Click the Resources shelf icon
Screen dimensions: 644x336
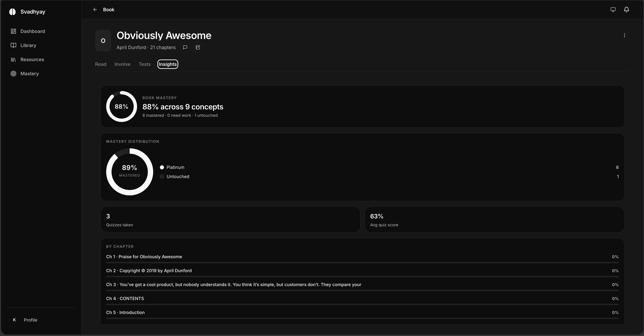(x=13, y=59)
